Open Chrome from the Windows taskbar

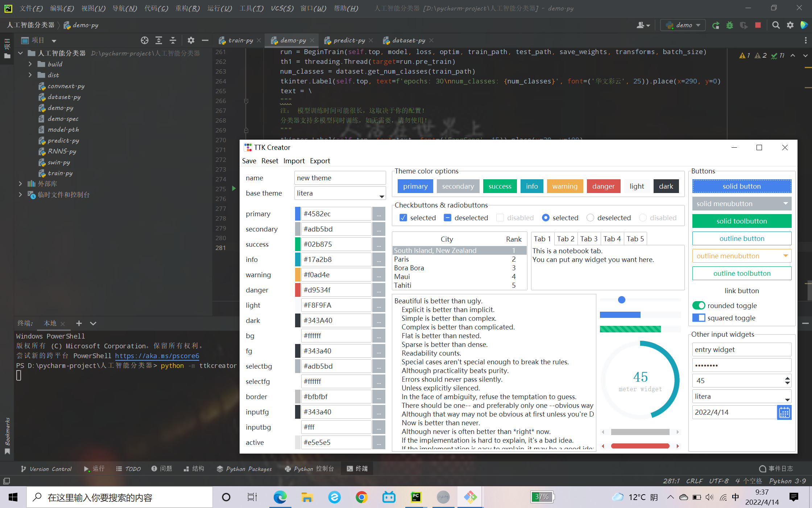click(361, 497)
